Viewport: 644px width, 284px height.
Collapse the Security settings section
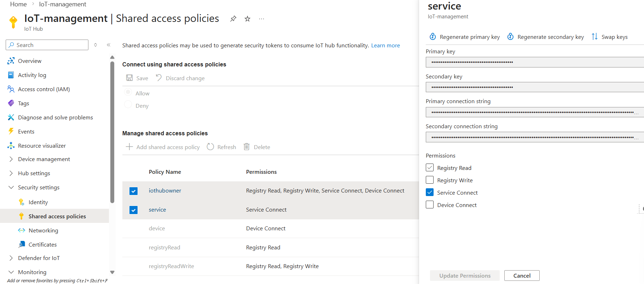(x=11, y=188)
